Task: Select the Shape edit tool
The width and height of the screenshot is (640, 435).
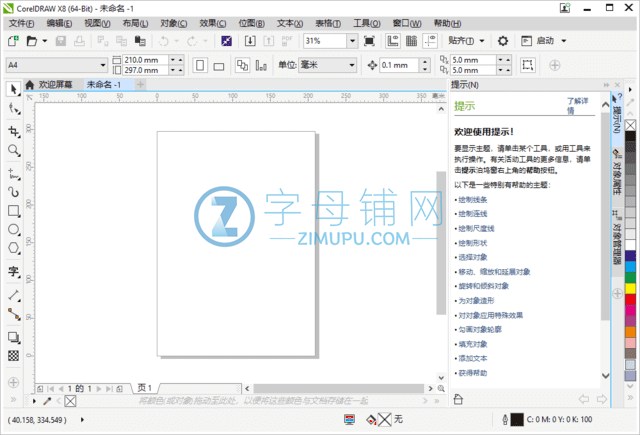Action: (13, 109)
